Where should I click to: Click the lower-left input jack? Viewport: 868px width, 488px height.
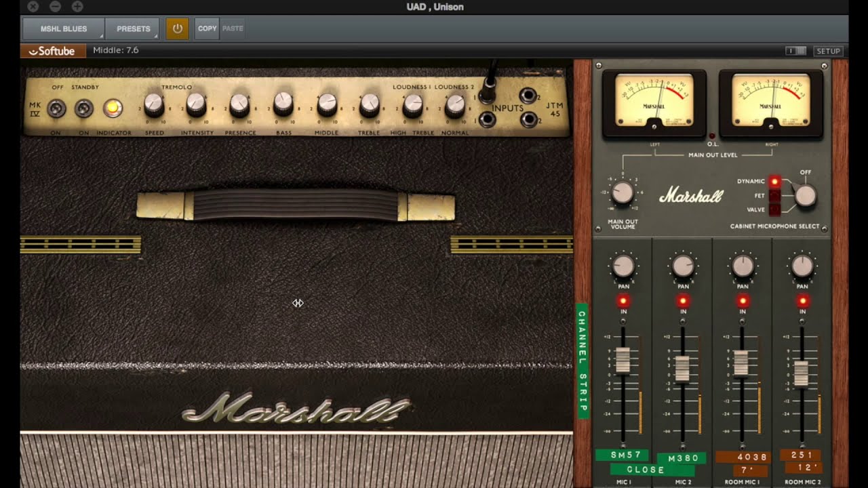(487, 120)
